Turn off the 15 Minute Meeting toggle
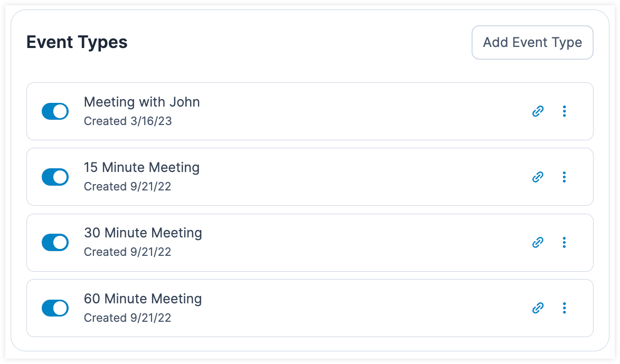 [x=55, y=177]
